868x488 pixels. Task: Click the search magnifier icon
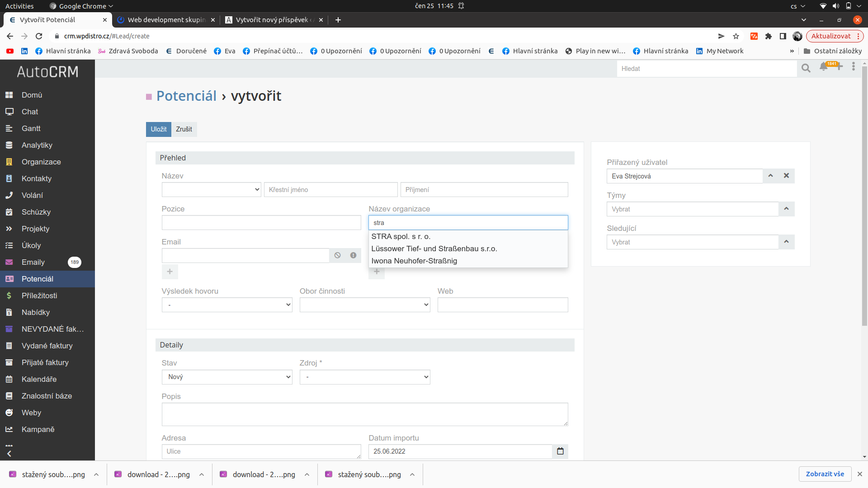click(807, 68)
